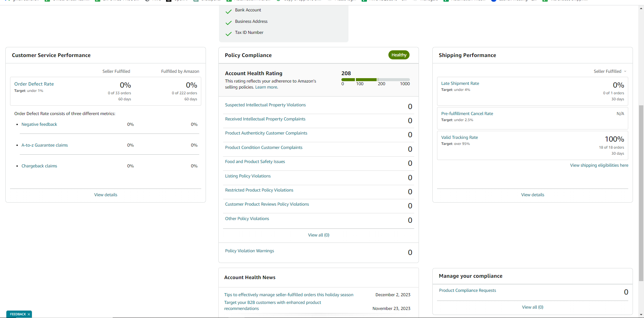Click the Account Health News heading
This screenshot has height=318, width=644.
click(x=250, y=277)
